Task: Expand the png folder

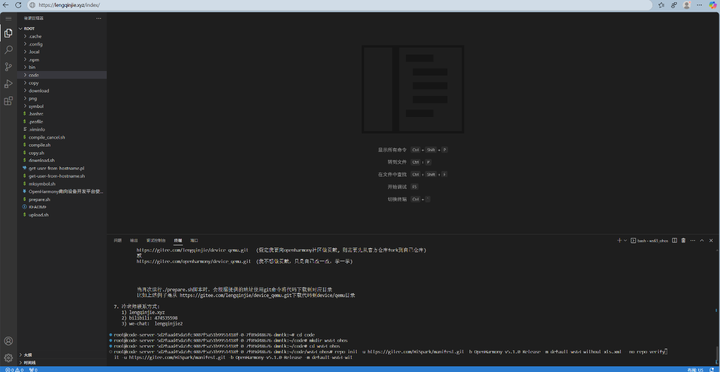Action: pyautogui.click(x=62, y=98)
